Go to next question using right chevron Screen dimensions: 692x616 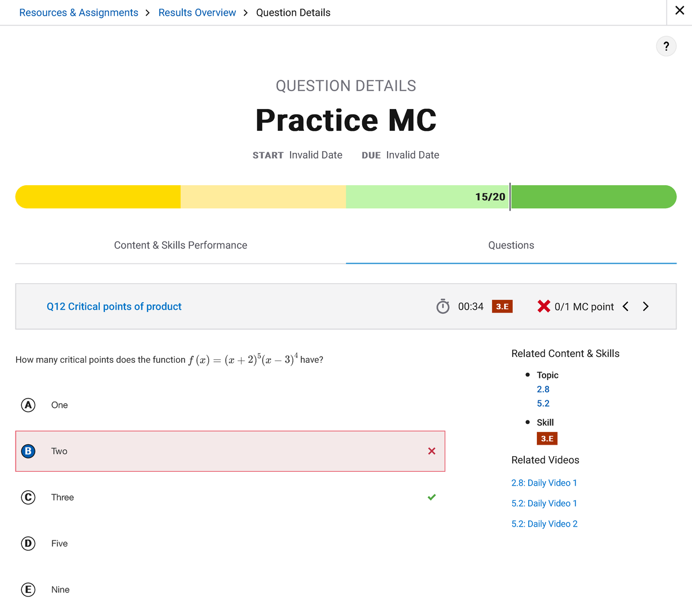(645, 306)
